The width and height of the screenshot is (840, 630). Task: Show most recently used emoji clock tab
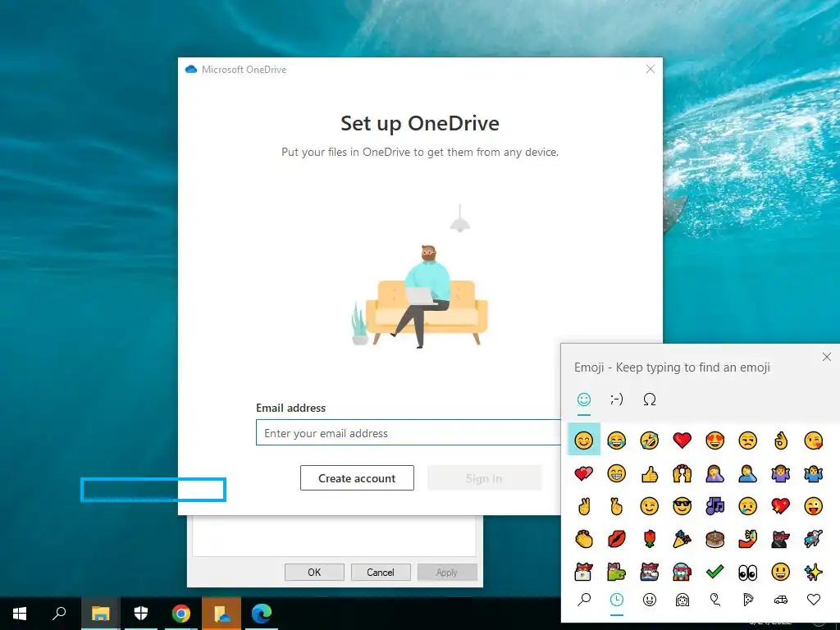[617, 600]
